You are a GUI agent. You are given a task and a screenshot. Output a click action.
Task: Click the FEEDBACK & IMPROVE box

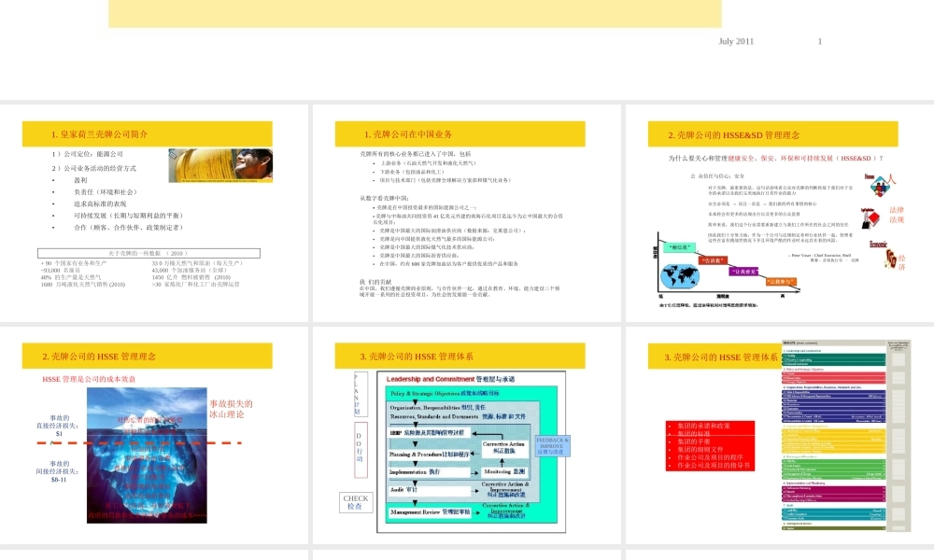[551, 445]
